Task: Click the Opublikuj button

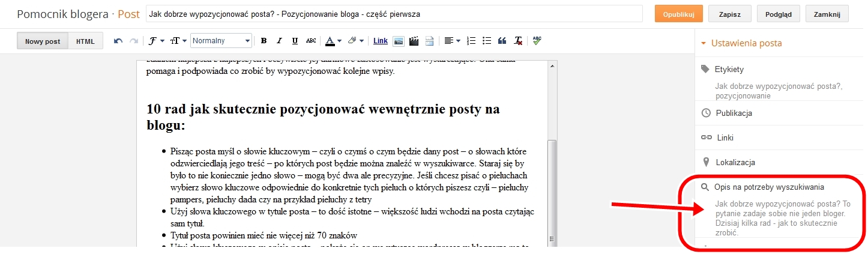Action: pos(679,14)
